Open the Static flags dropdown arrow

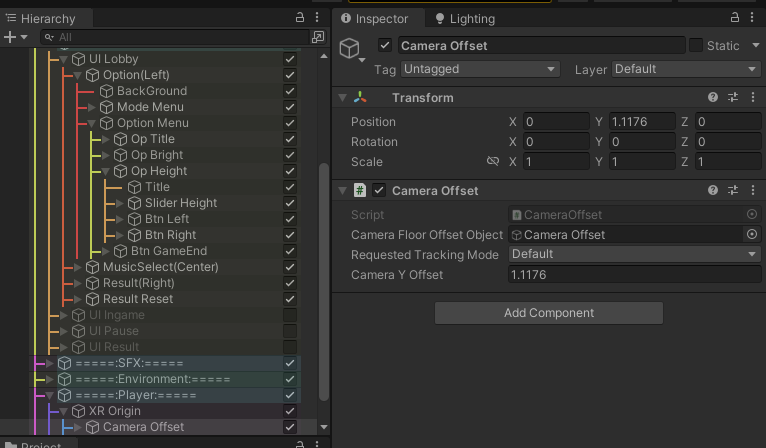point(756,45)
